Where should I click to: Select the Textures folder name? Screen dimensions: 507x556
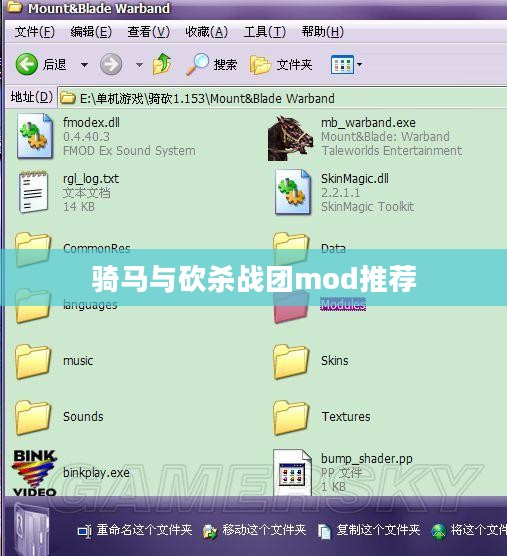coord(346,417)
